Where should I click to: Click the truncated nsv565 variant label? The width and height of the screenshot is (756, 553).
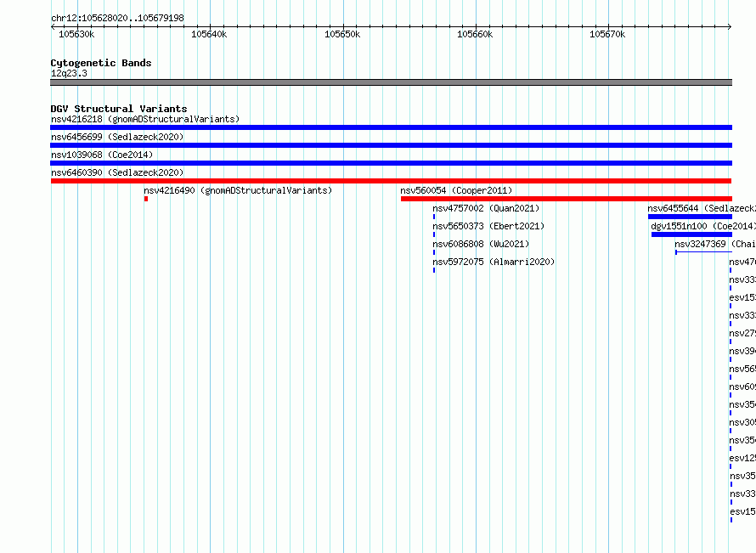(742, 369)
